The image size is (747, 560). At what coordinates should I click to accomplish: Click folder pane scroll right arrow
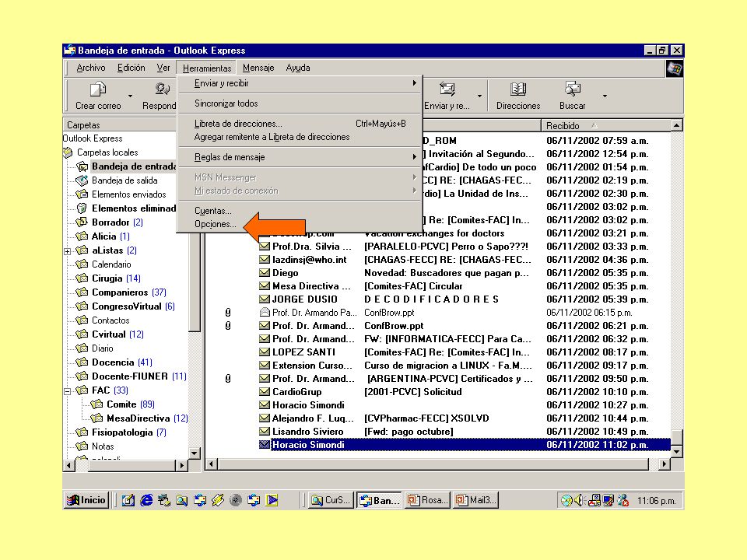click(x=181, y=465)
